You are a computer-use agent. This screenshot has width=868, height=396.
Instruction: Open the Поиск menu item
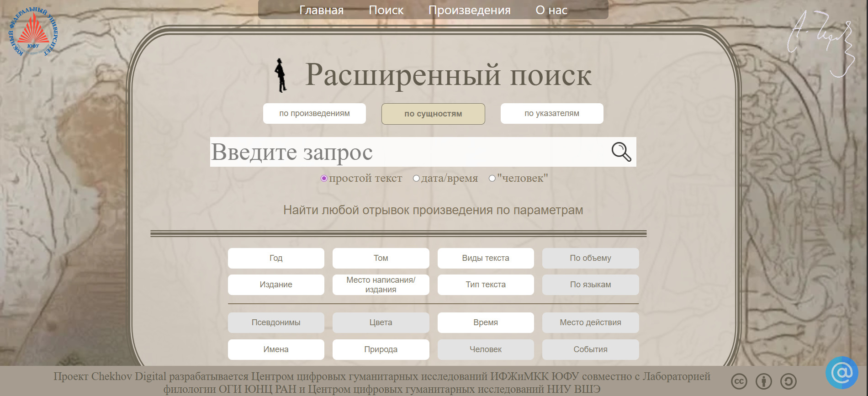(386, 10)
